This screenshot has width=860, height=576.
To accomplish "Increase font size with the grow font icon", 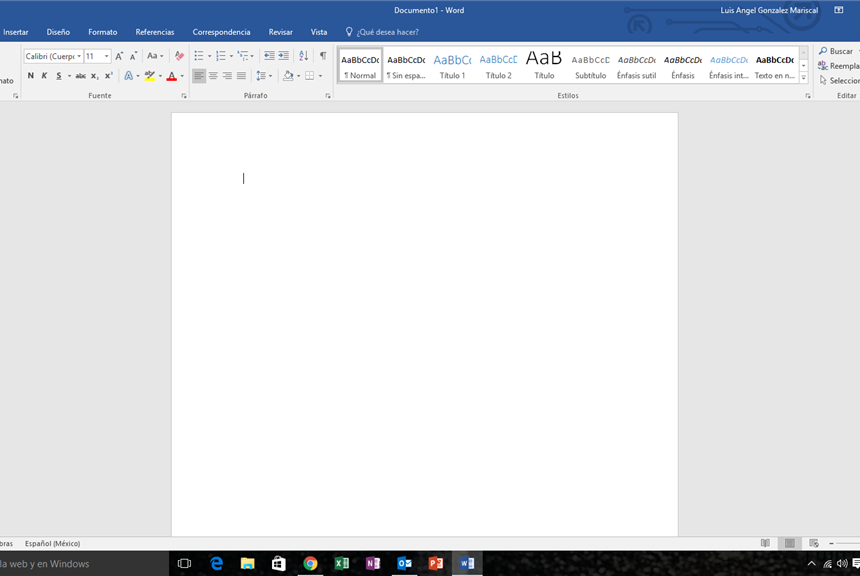I will 119,56.
